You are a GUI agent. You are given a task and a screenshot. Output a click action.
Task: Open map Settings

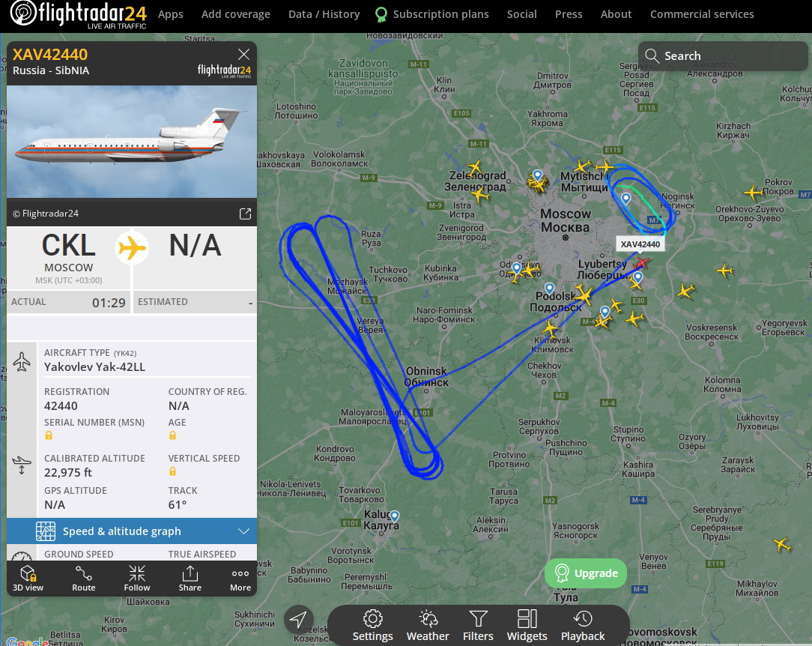point(372,625)
